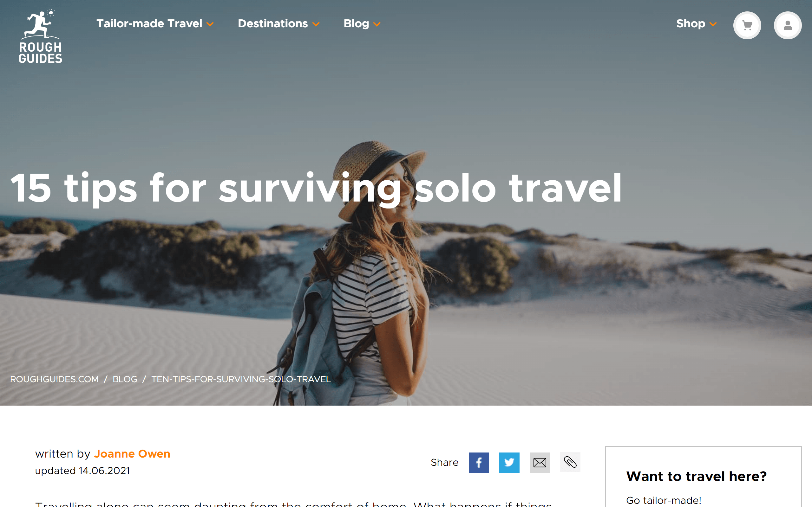Open the Tailor-made Travel menu
812x507 pixels.
click(x=149, y=23)
